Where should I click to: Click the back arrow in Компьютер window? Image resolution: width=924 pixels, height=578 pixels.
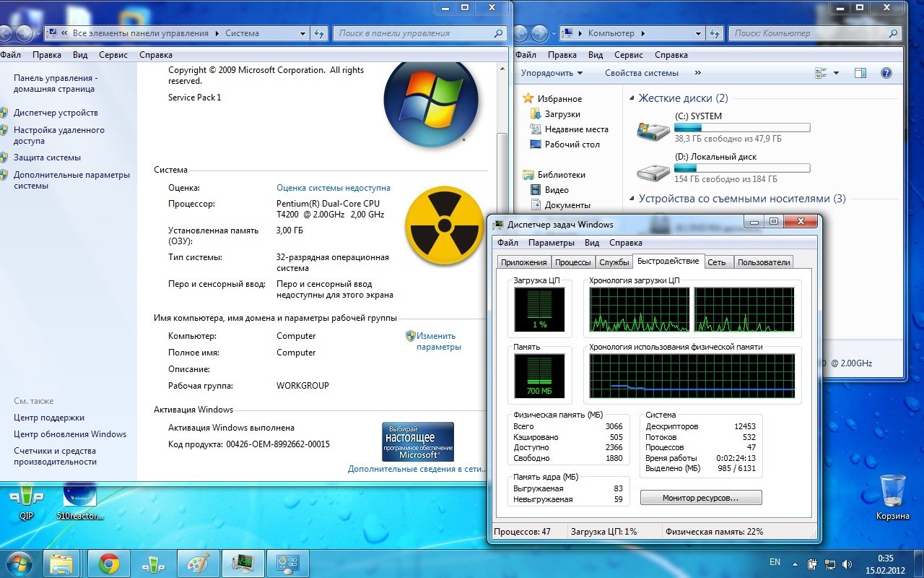point(521,33)
